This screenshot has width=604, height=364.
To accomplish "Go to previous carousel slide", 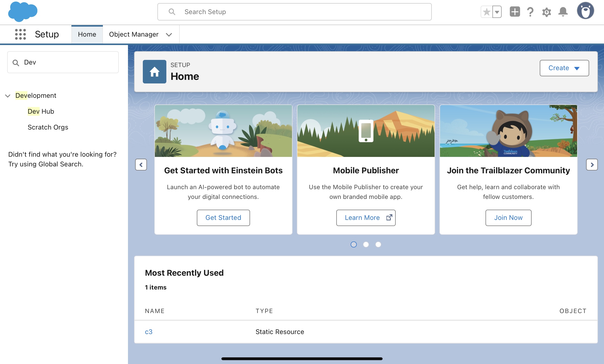I will [x=141, y=165].
